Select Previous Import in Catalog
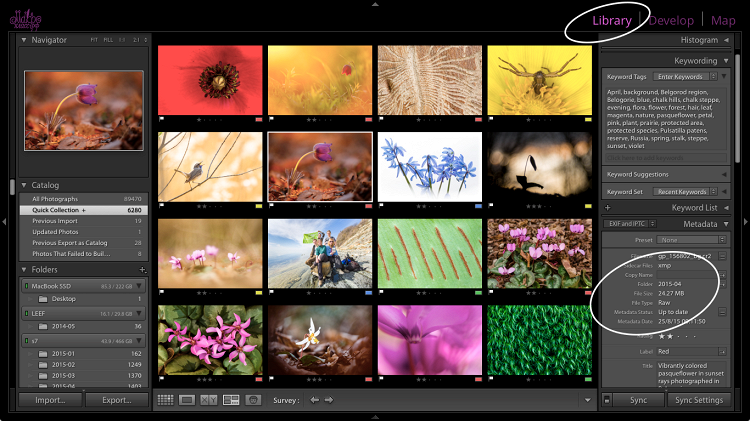750x421 pixels. (84, 221)
